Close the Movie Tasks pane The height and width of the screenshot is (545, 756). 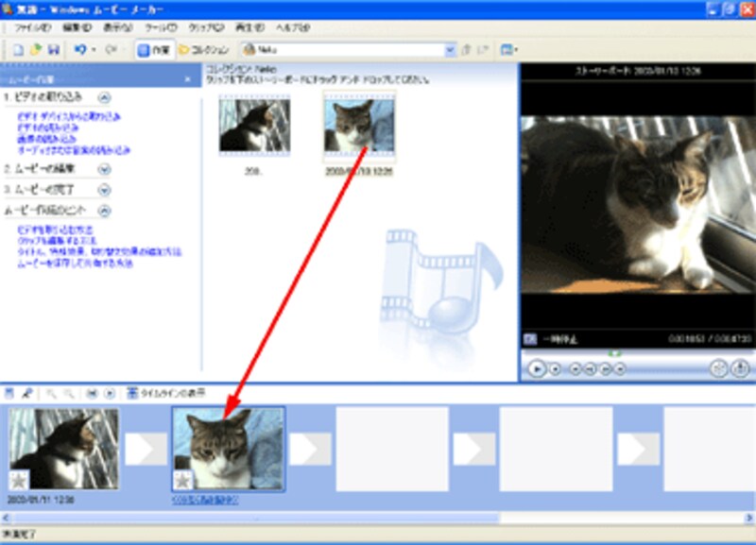[187, 79]
